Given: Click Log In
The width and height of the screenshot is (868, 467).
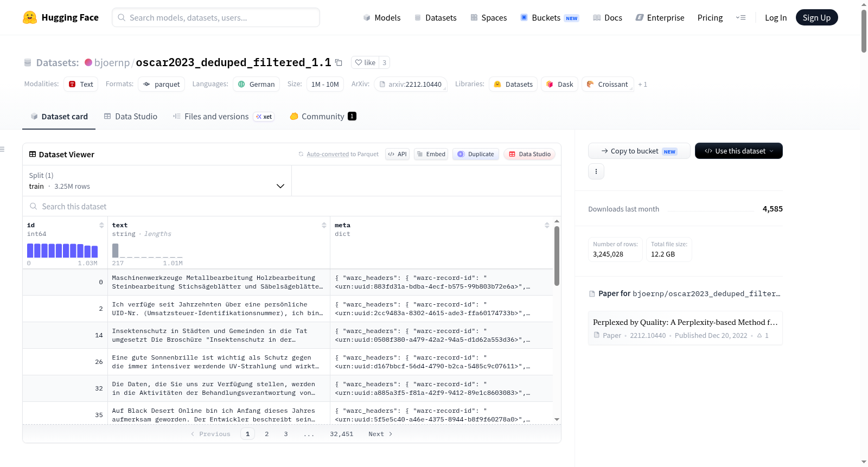Looking at the screenshot, I should pyautogui.click(x=776, y=17).
